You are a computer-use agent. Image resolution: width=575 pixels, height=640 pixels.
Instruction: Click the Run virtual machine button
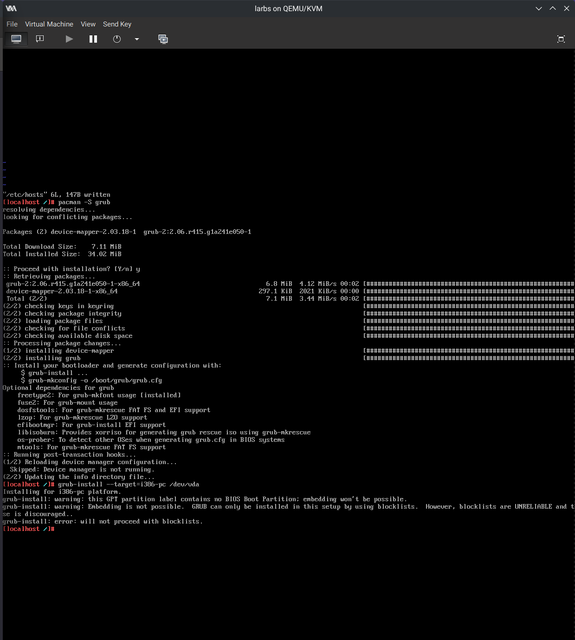(69, 39)
